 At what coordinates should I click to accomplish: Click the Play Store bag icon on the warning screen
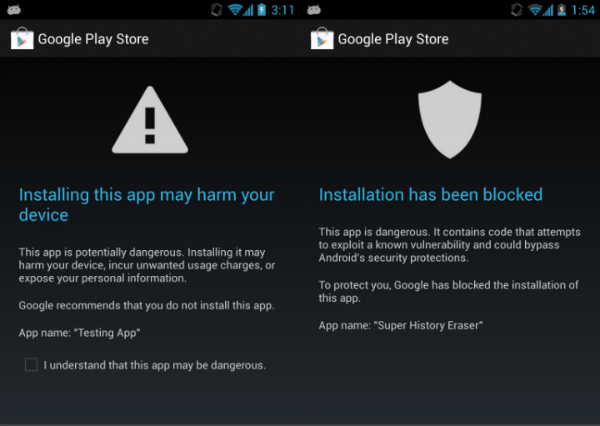point(21,40)
